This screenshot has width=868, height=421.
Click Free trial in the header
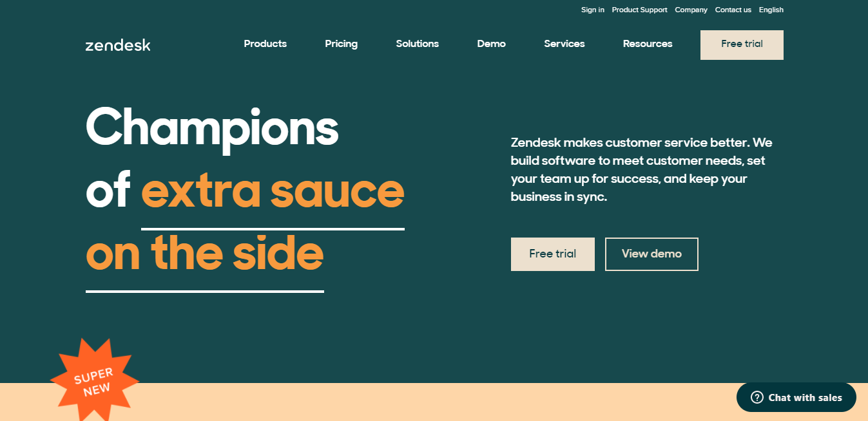pos(742,45)
